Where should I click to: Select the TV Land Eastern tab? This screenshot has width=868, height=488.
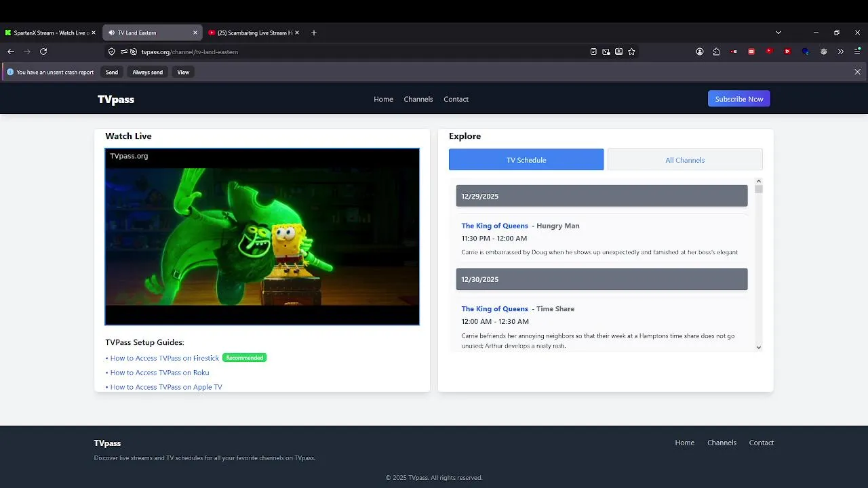click(x=153, y=33)
